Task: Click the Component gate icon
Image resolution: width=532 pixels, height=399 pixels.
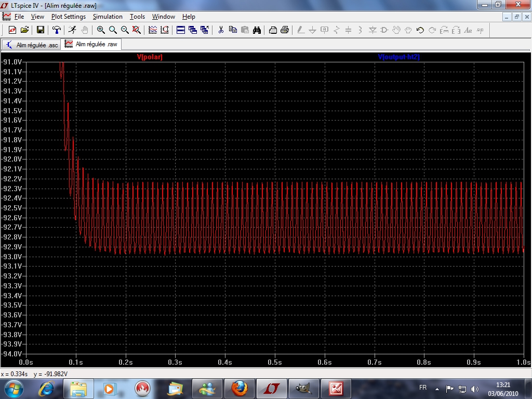Action: click(x=384, y=30)
